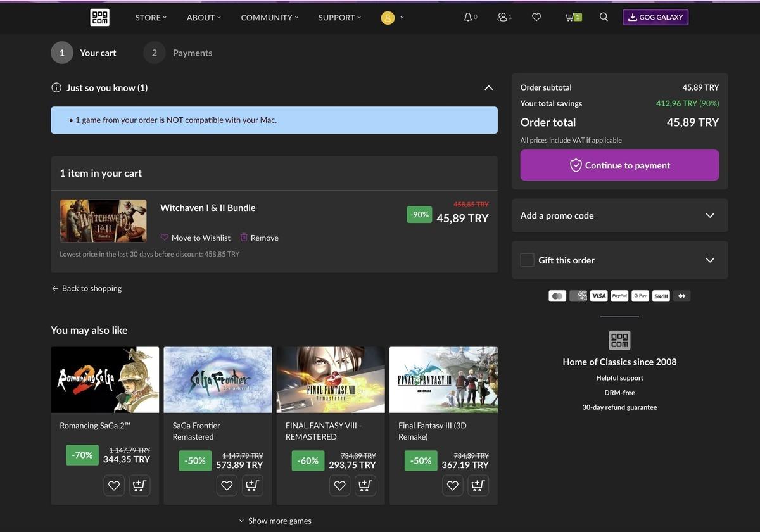The height and width of the screenshot is (532, 760).
Task: Open the COMMUNITY menu
Action: [270, 17]
